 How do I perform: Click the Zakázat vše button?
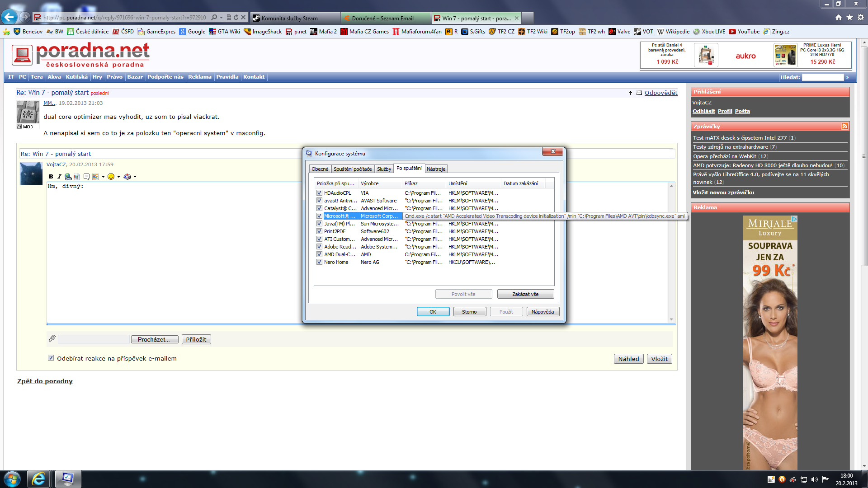coord(525,294)
